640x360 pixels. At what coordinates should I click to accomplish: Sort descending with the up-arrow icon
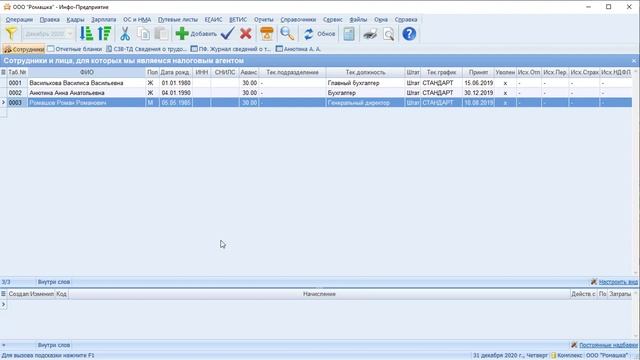point(104,33)
